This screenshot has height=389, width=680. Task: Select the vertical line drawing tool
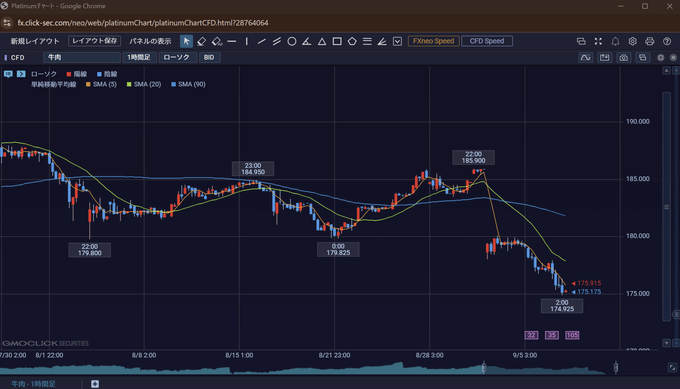click(247, 41)
